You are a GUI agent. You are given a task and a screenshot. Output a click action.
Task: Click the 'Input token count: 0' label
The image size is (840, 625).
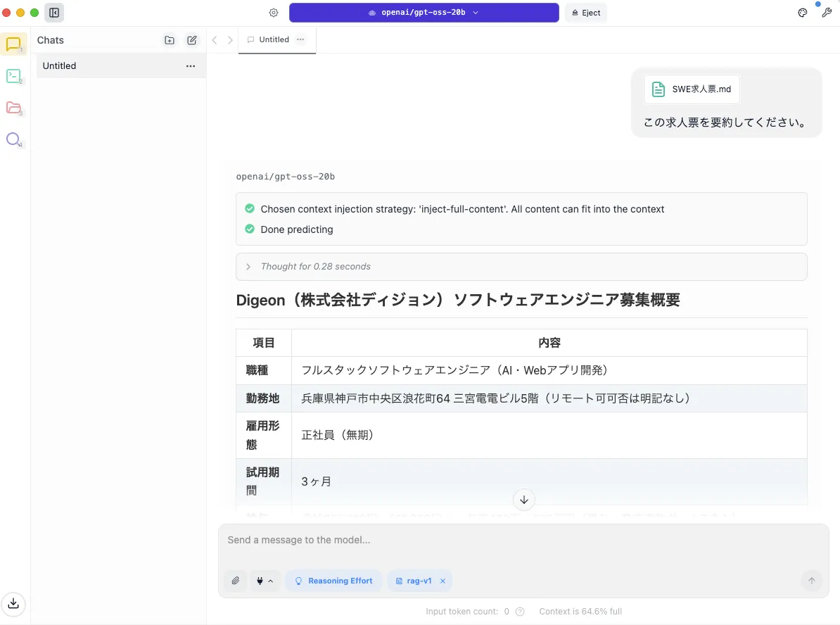[x=467, y=612]
